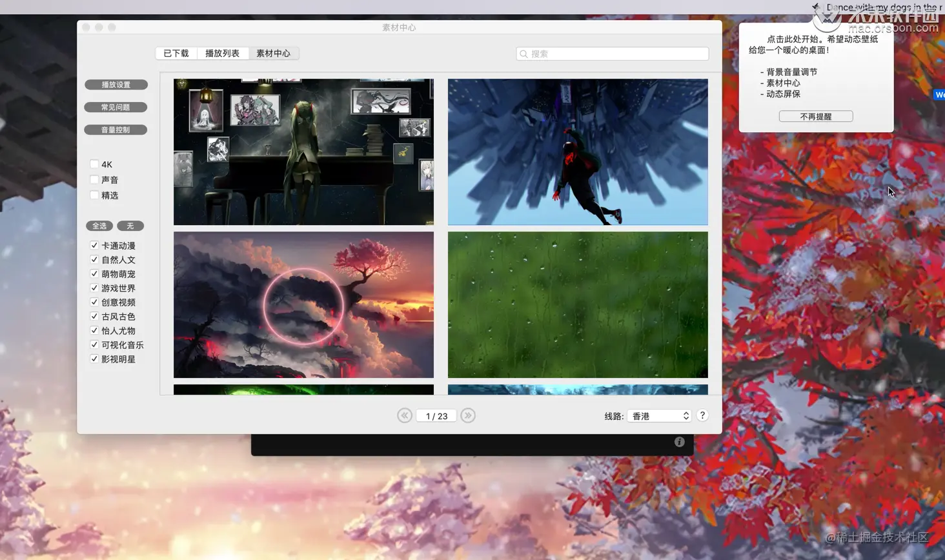Screen dimensions: 945x560
Task: Open 音量控制 panel
Action: pyautogui.click(x=116, y=130)
